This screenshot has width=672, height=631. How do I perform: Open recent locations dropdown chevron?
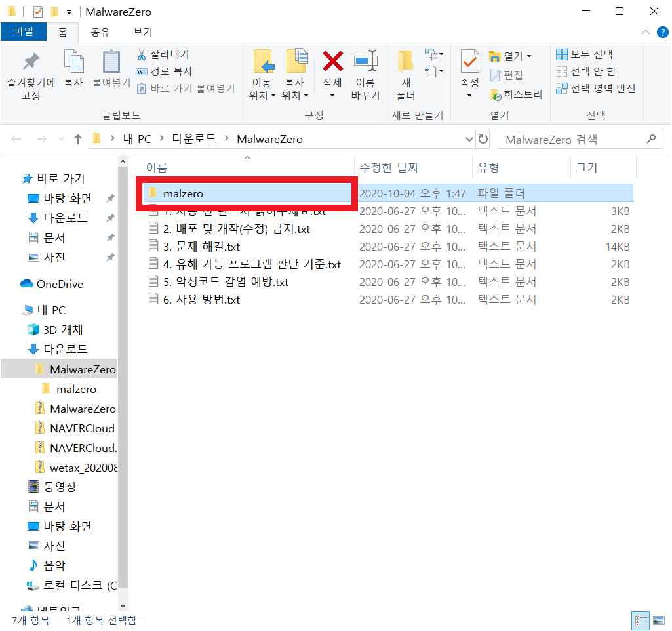tap(61, 139)
